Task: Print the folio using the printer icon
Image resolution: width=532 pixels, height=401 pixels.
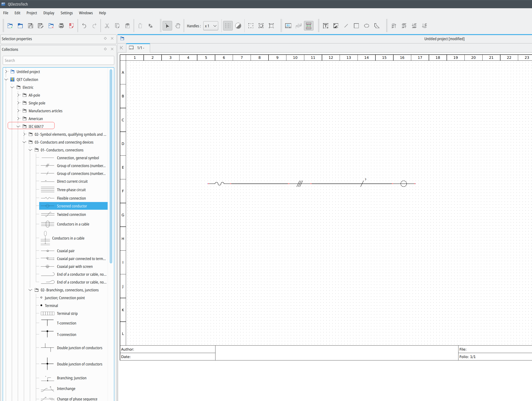Action: tap(61, 26)
